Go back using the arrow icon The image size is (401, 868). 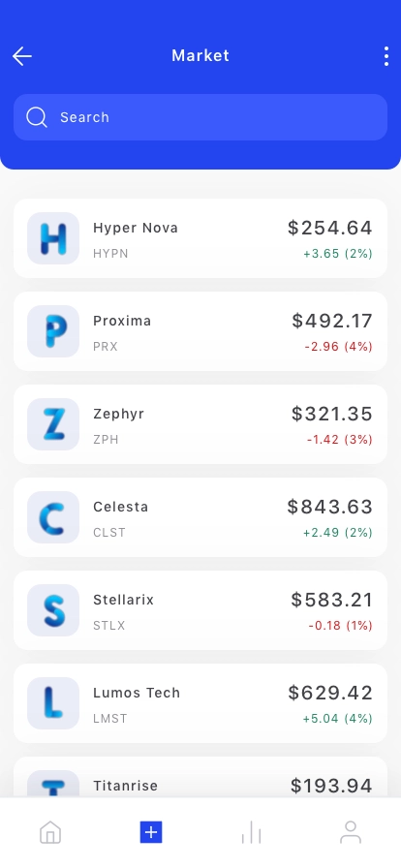[x=22, y=56]
